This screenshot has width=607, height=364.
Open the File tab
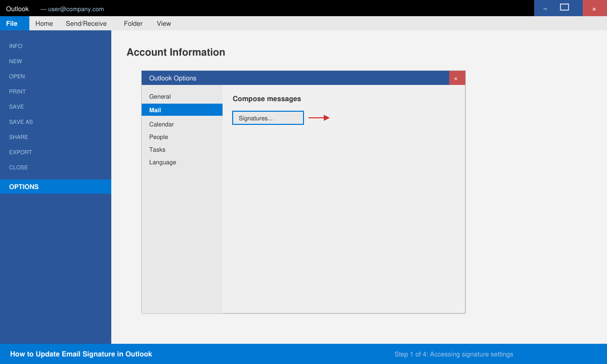tap(15, 23)
